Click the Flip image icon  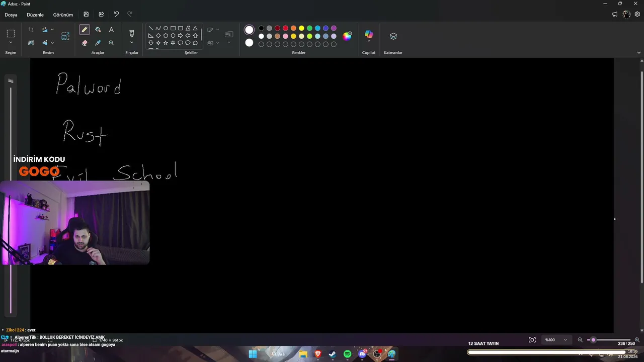(x=44, y=43)
